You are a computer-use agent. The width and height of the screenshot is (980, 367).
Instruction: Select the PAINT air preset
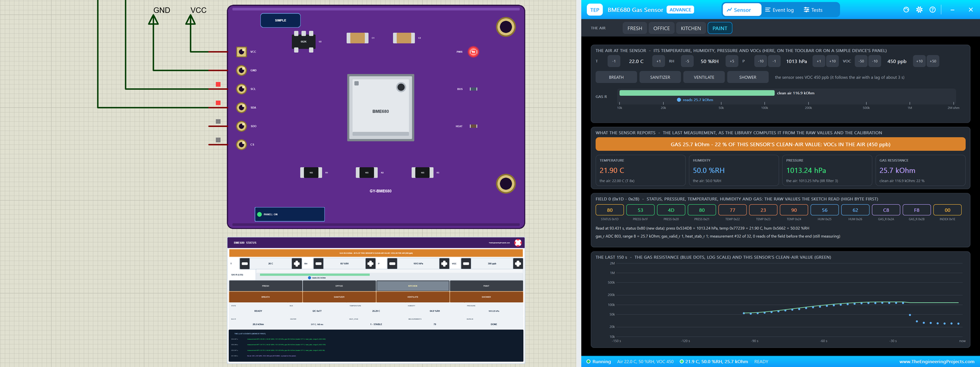[720, 28]
